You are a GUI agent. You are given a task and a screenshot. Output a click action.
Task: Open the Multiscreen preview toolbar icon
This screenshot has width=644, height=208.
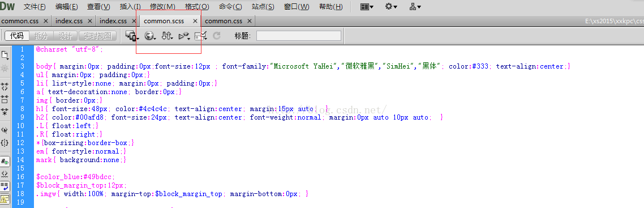coord(132,36)
